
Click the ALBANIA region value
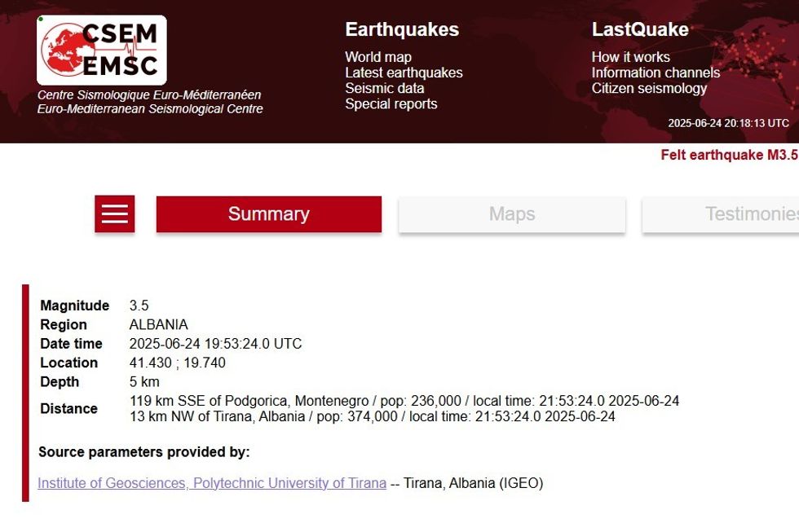click(x=158, y=324)
